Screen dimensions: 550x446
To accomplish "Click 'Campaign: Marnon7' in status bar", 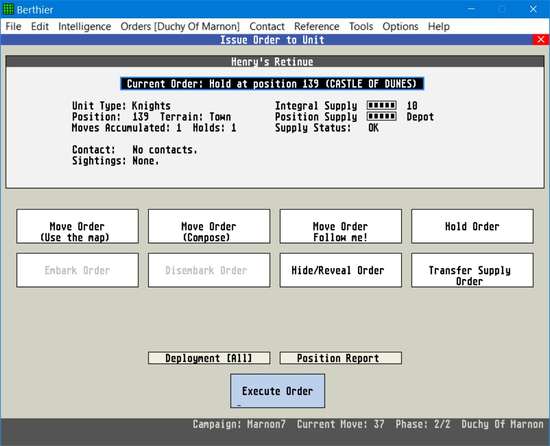I will pyautogui.click(x=239, y=424).
